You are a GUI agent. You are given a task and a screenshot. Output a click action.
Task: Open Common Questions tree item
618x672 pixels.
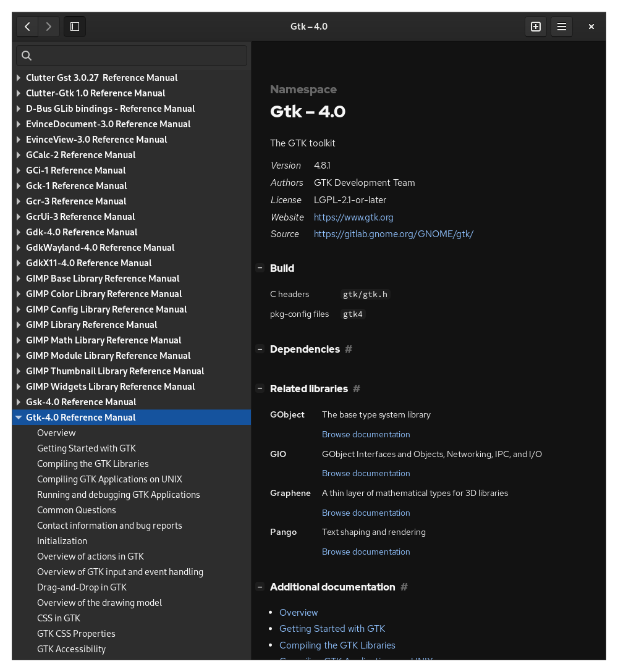[x=131, y=510]
